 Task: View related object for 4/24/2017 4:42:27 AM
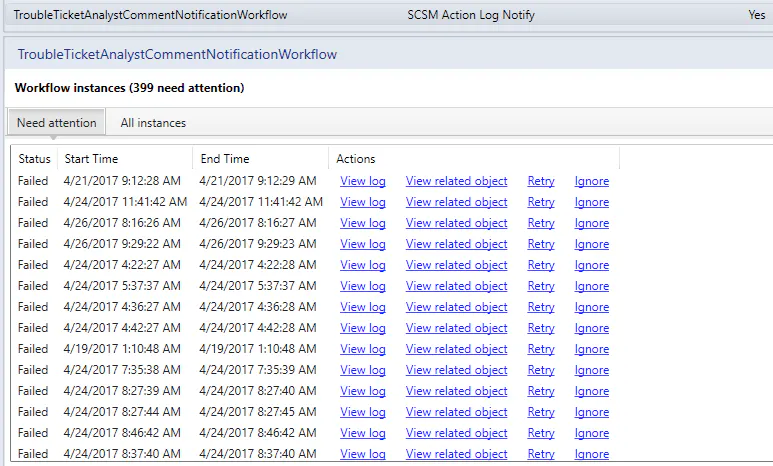pyautogui.click(x=457, y=328)
